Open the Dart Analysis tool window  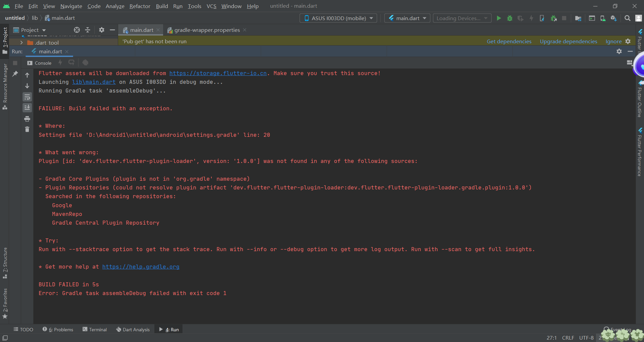click(x=133, y=330)
